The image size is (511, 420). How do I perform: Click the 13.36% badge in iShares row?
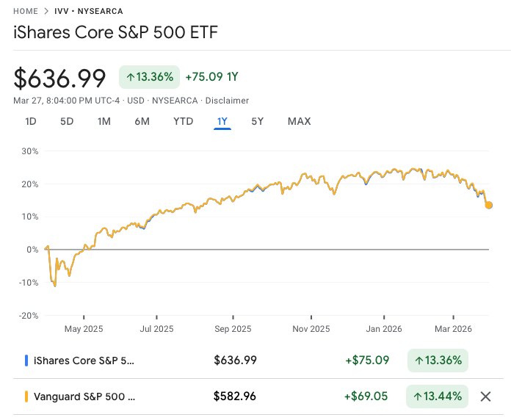tap(438, 361)
